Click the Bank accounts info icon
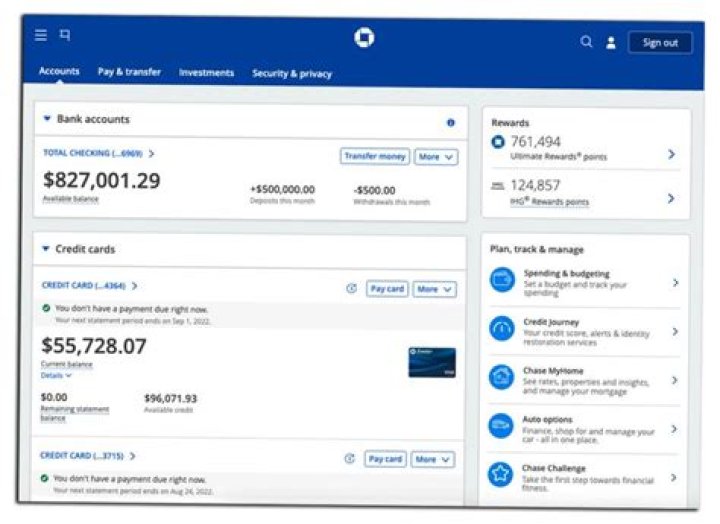The image size is (720, 524). (450, 123)
